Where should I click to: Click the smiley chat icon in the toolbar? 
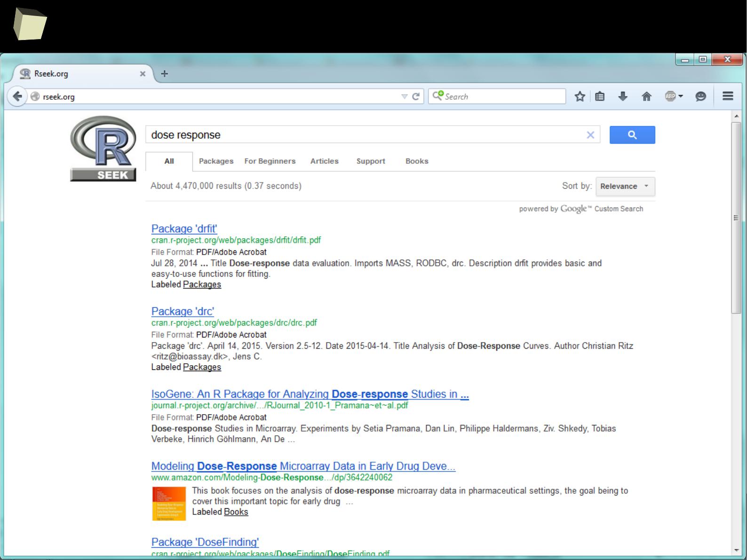point(701,96)
